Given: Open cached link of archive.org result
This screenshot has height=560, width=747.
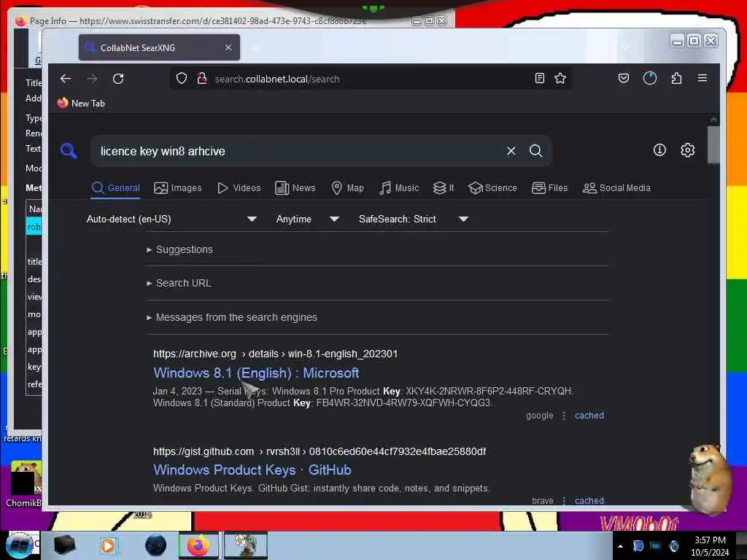Looking at the screenshot, I should coord(589,416).
